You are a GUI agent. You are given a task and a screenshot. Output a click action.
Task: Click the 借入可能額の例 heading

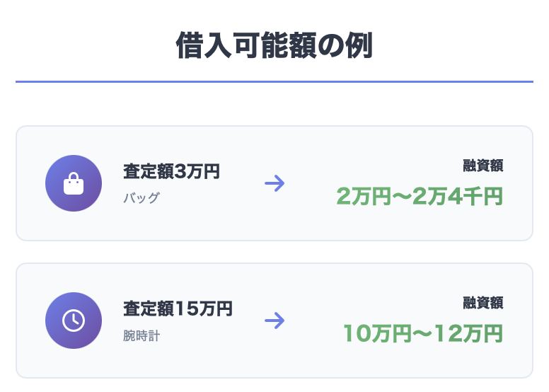(274, 47)
